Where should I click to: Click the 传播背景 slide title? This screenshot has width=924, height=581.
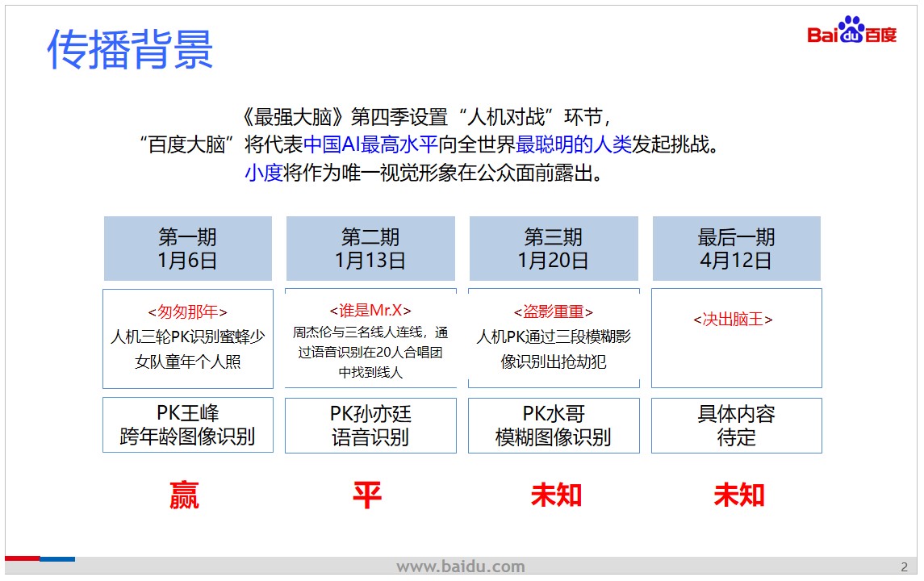pos(130,49)
